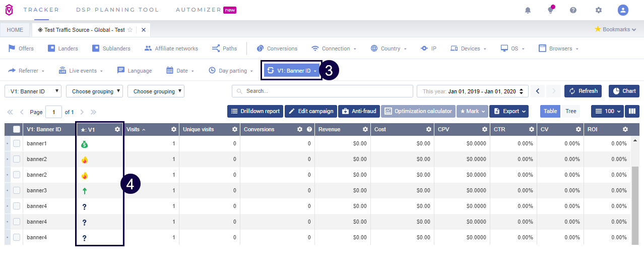
Task: Expand the Export dropdown
Action: 508,111
